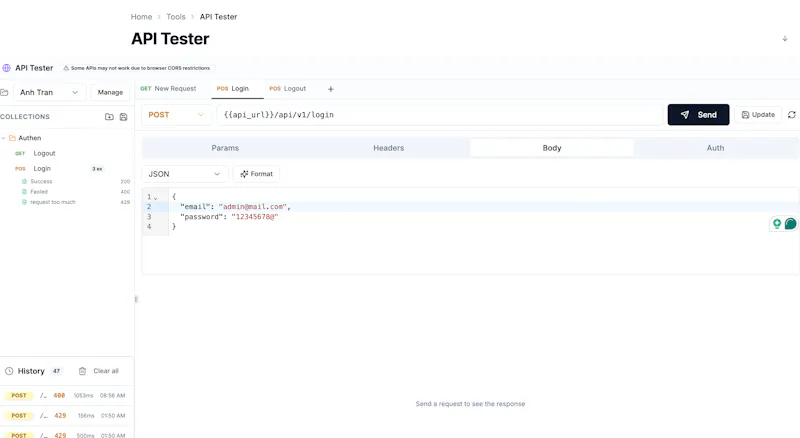Click the green chat bubble extension icon
Image resolution: width=800 pixels, height=438 pixels.
[790, 224]
